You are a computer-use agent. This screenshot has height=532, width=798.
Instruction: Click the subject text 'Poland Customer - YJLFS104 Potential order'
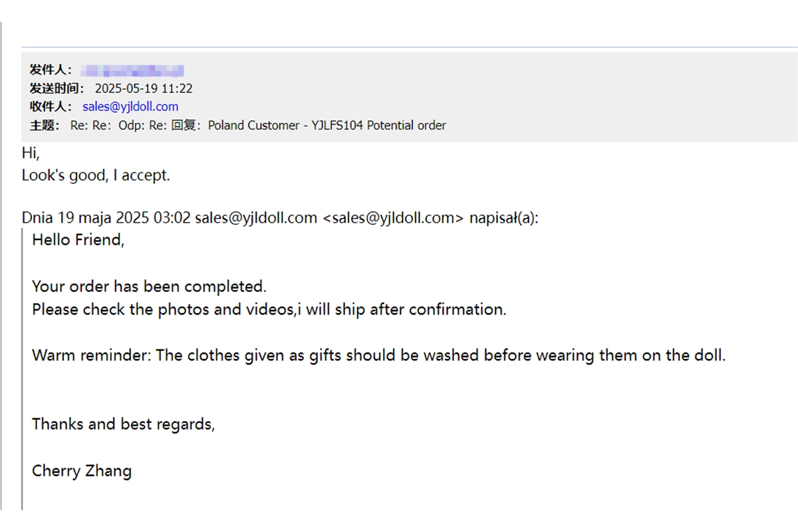[327, 125]
